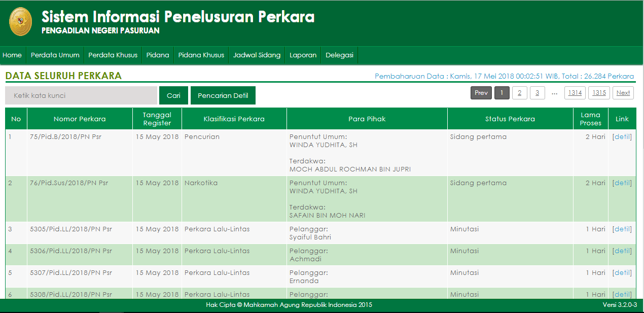Click Prev pagination button

[481, 92]
